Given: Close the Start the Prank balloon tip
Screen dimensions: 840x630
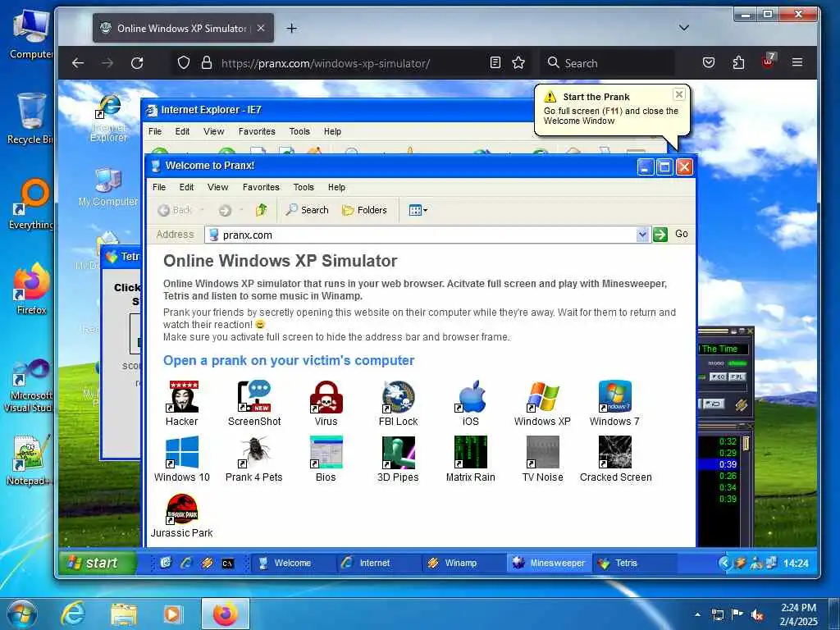Looking at the screenshot, I should [678, 94].
